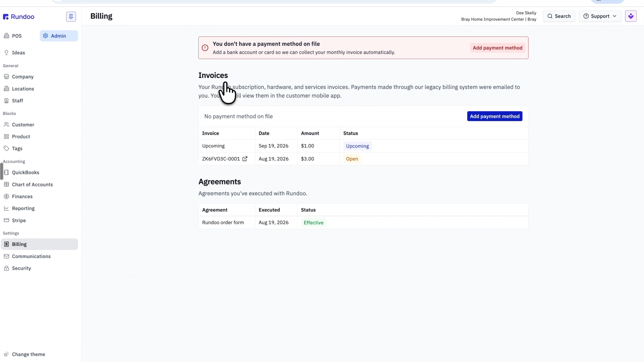Click the Reporting chart icon
Screen dimensions: 644x362
pyautogui.click(x=6, y=208)
